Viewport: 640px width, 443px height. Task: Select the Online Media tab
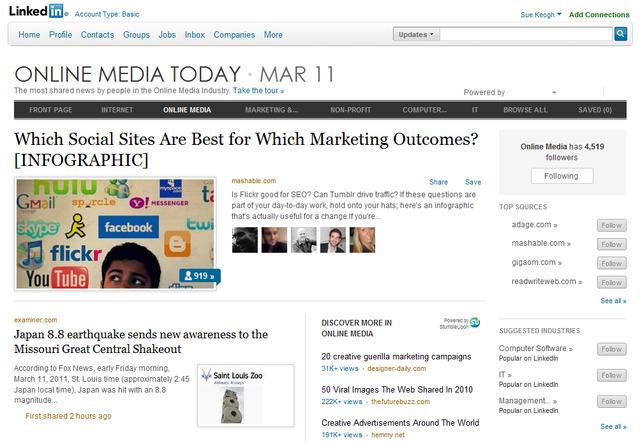click(x=187, y=110)
